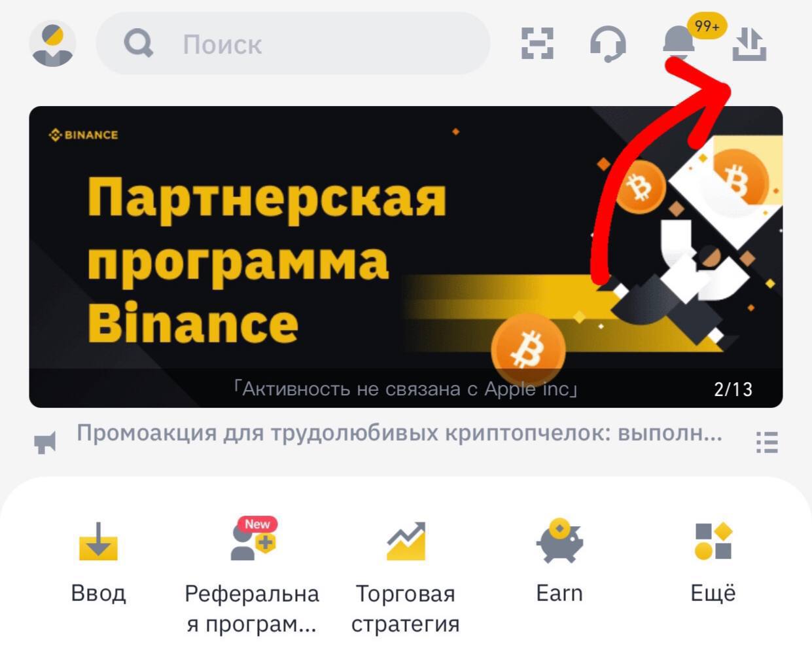
Task: Click the Поиск search field
Action: [293, 44]
